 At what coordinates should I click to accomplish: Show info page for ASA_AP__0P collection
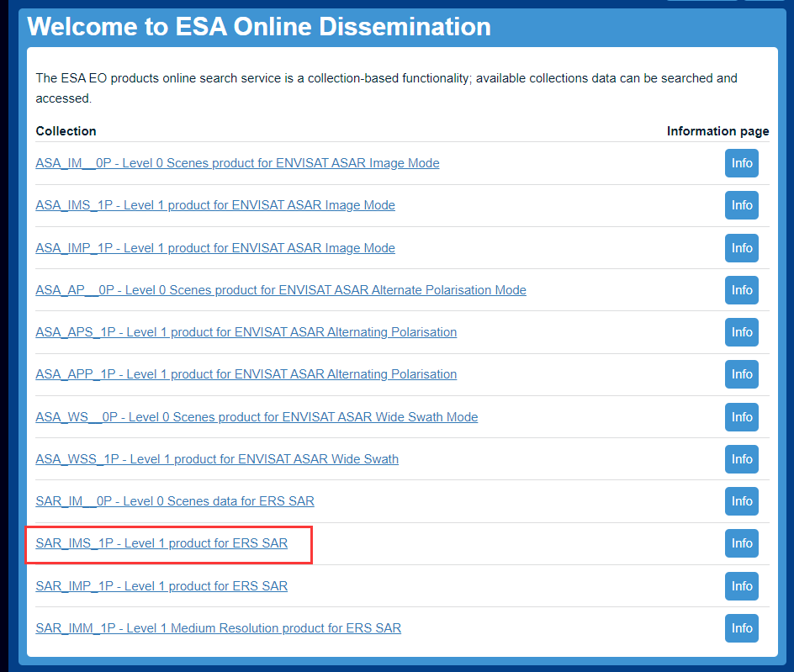tap(742, 290)
